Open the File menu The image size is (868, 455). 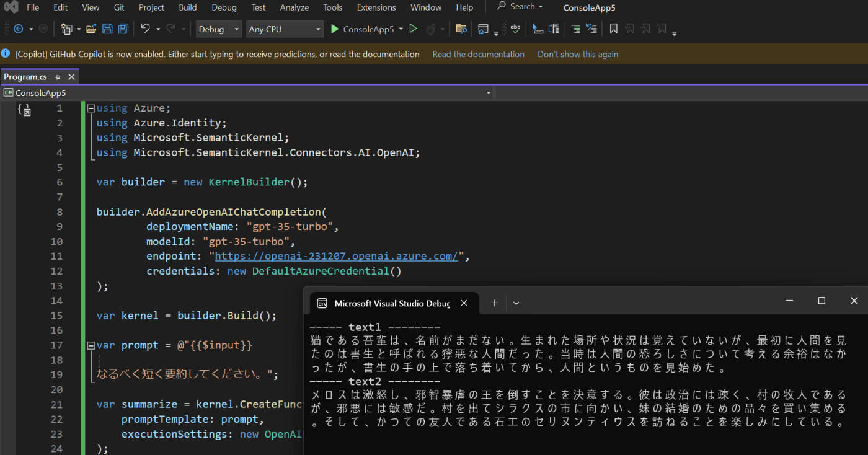tap(33, 7)
